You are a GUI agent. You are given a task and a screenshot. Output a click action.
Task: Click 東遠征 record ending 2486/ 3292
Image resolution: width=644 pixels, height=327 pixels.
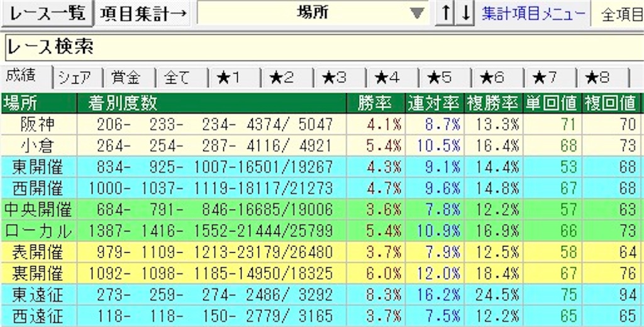coord(215,295)
